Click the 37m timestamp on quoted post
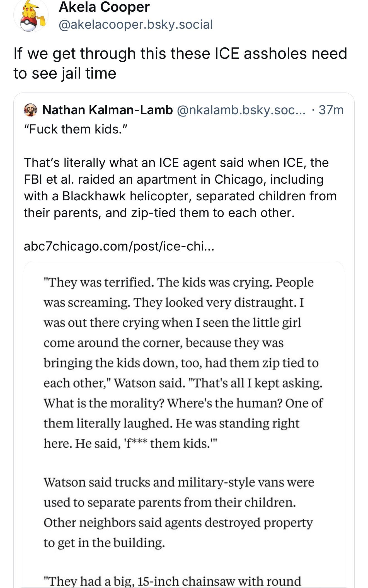Viewport: 368px width, 588px height. pyautogui.click(x=331, y=110)
